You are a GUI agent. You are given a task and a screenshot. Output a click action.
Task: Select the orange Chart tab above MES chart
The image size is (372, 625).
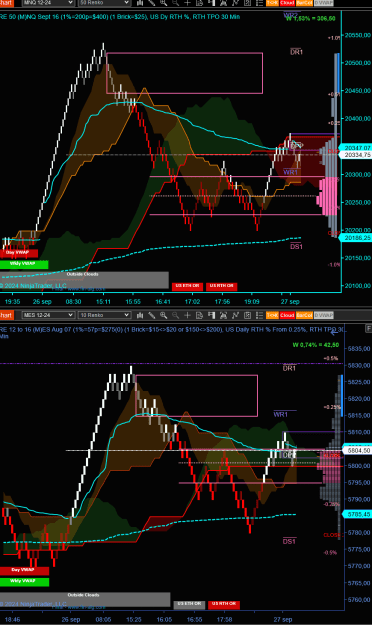pyautogui.click(x=6, y=315)
